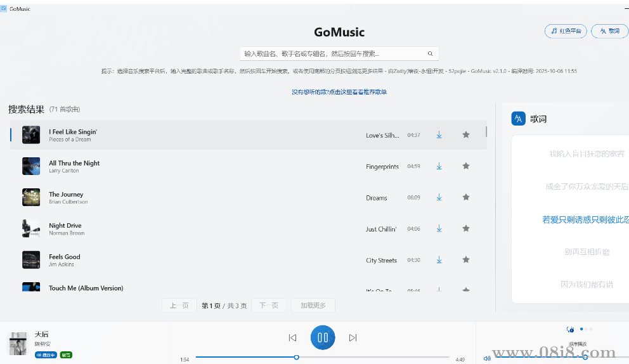
Task: Click the results list scrollbar
Action: (486, 132)
